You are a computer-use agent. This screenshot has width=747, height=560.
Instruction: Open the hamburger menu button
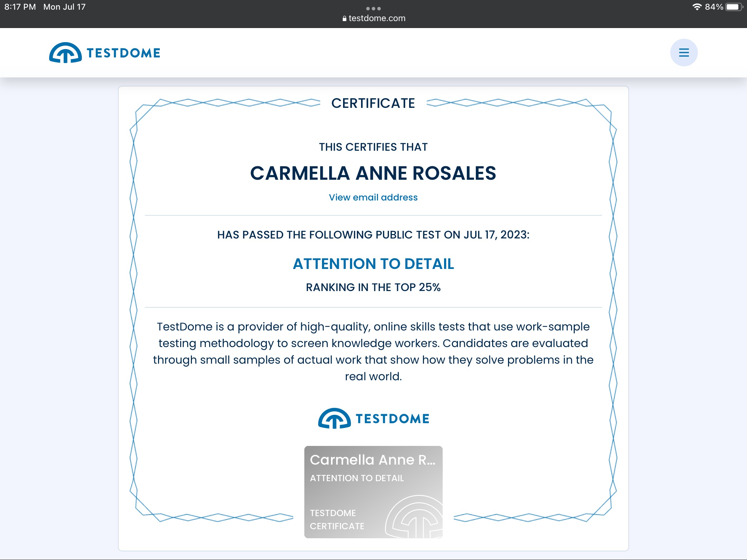coord(684,53)
